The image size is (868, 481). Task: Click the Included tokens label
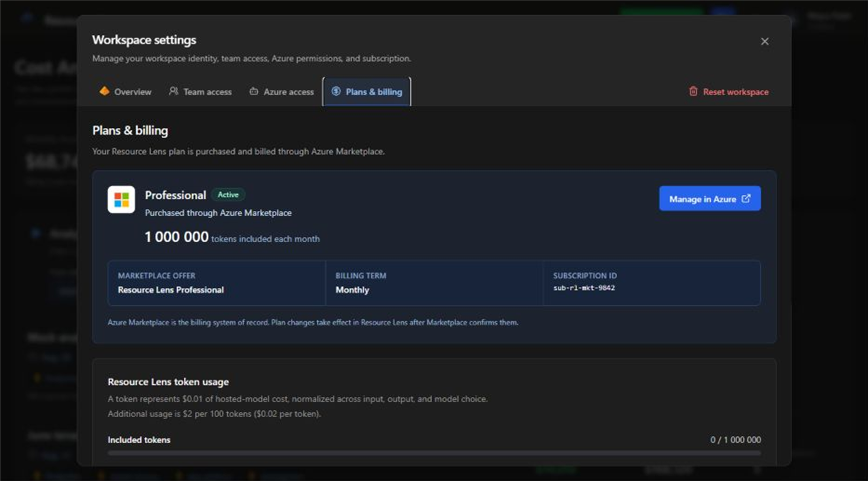click(x=139, y=440)
